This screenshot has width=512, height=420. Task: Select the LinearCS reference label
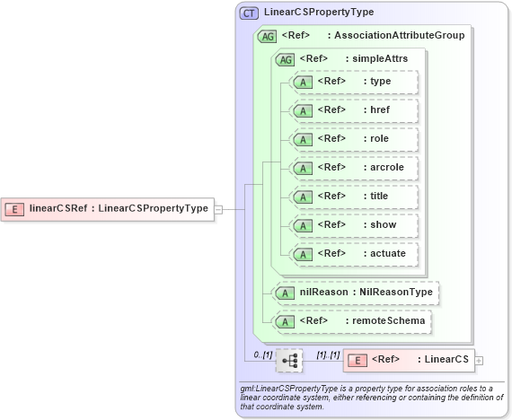(x=420, y=359)
